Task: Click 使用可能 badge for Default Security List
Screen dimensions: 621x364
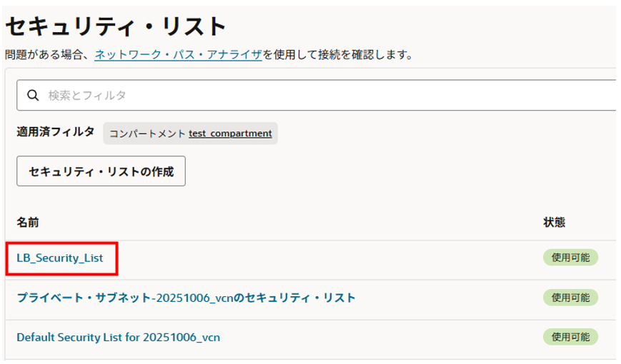Action: (x=570, y=336)
